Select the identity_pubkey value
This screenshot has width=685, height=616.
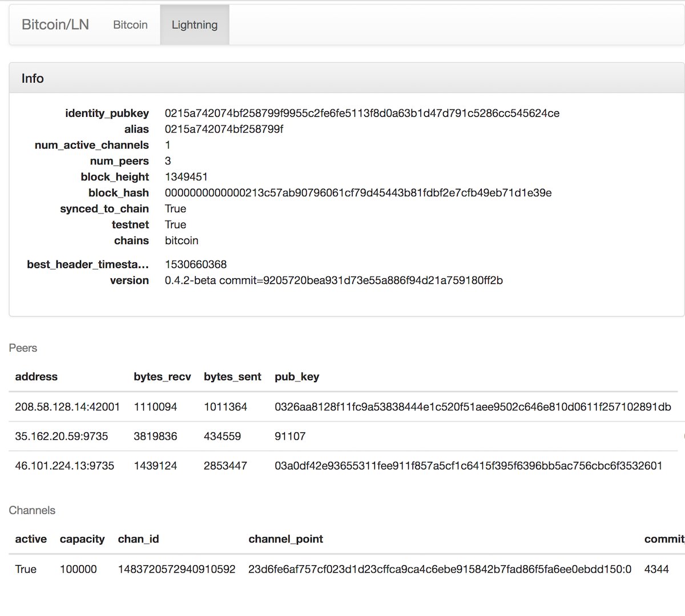361,113
